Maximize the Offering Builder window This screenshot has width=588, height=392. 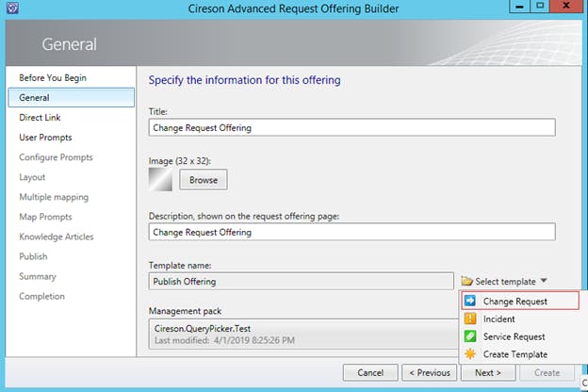[540, 6]
